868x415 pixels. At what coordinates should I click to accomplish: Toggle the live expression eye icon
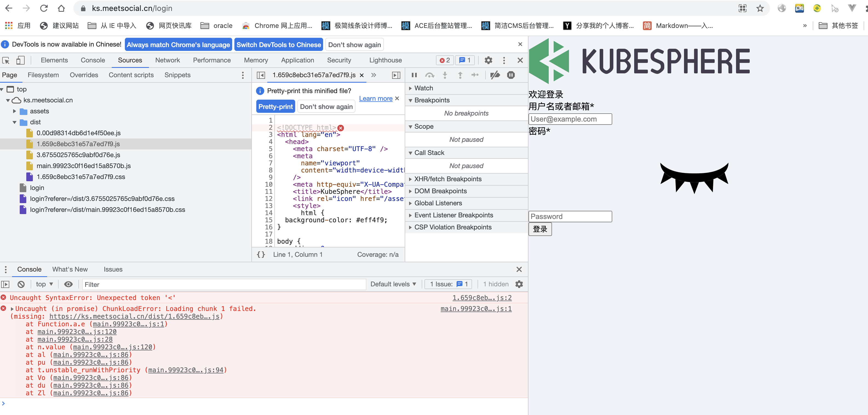point(68,284)
